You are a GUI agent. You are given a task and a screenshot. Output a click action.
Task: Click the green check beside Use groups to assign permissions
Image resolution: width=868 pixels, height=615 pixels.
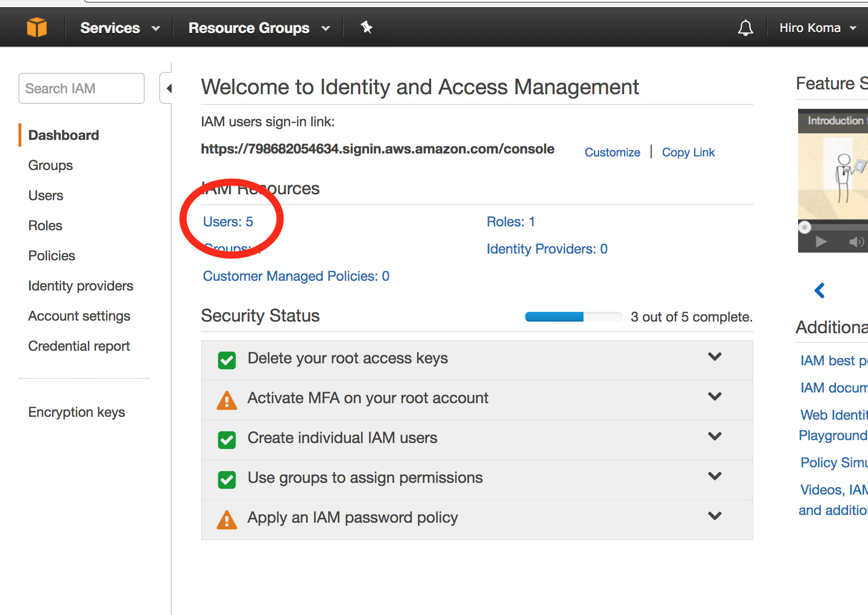pyautogui.click(x=227, y=480)
